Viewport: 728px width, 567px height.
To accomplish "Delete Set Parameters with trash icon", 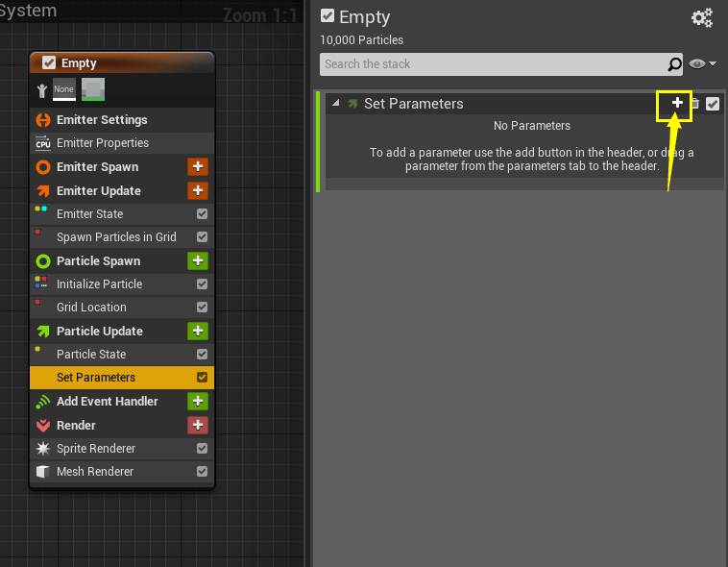I will pos(695,103).
